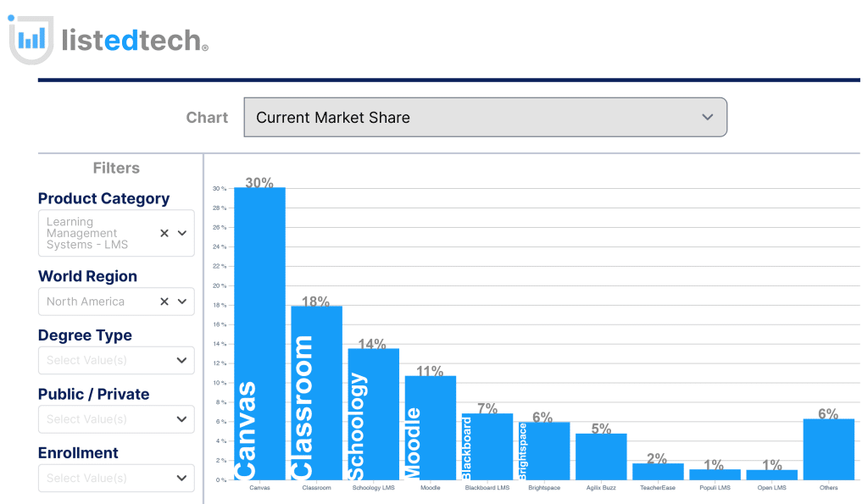Click the '11%' value above Moodle

tap(430, 371)
